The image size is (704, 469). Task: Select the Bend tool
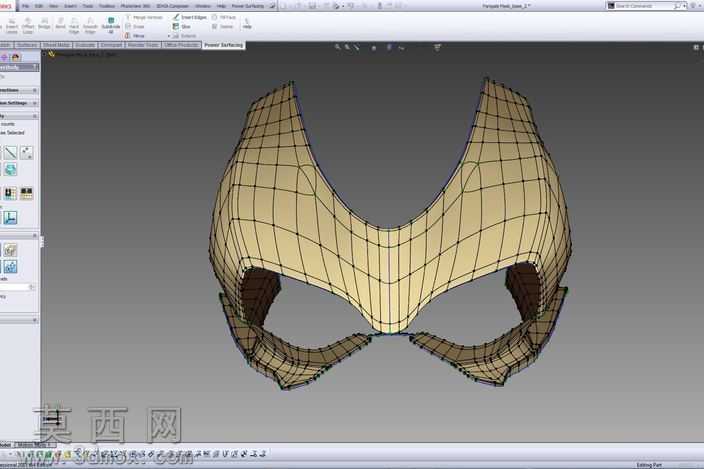coord(60,24)
